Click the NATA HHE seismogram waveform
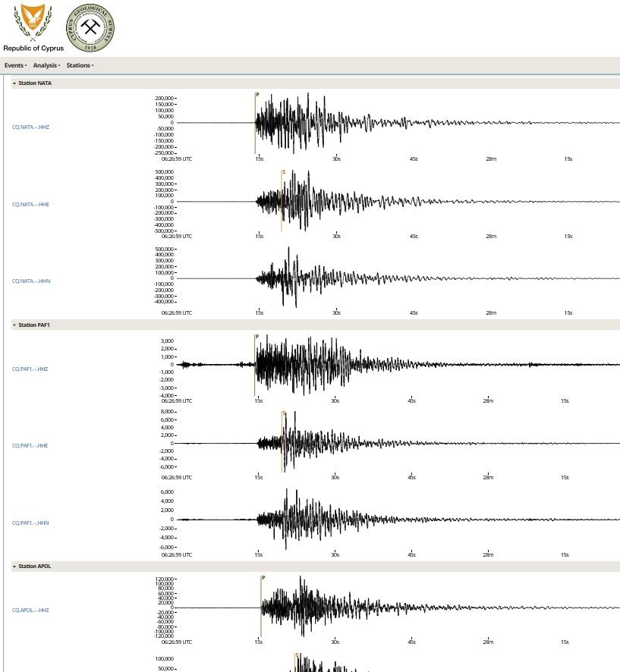Image resolution: width=620 pixels, height=672 pixels. (398, 200)
